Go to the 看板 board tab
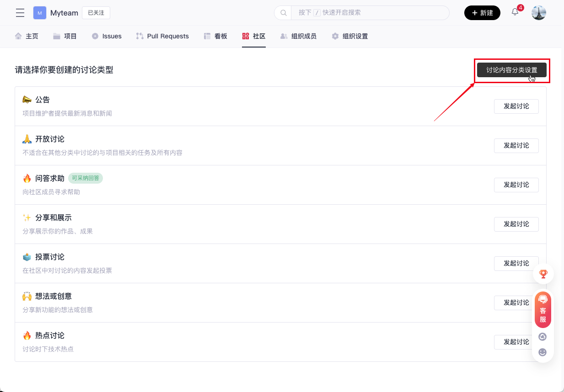 215,36
